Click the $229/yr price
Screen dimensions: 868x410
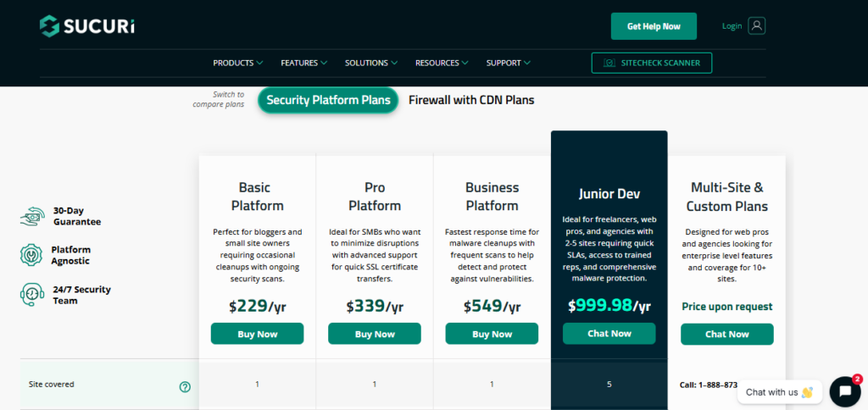tap(258, 306)
